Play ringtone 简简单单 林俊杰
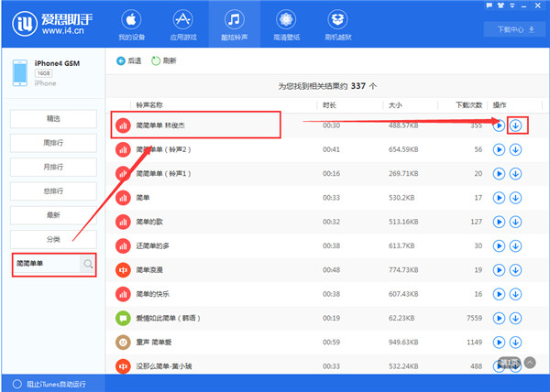Image resolution: width=550 pixels, height=392 pixels. (x=499, y=125)
